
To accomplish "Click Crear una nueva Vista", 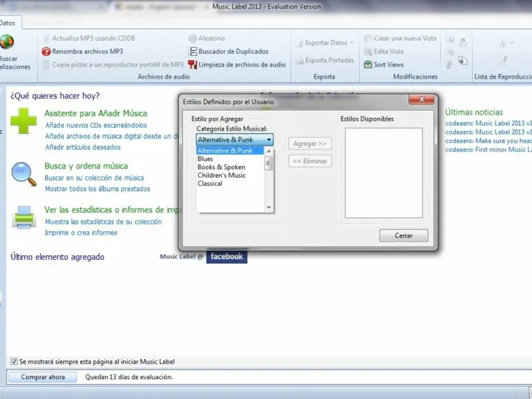I will coord(400,39).
